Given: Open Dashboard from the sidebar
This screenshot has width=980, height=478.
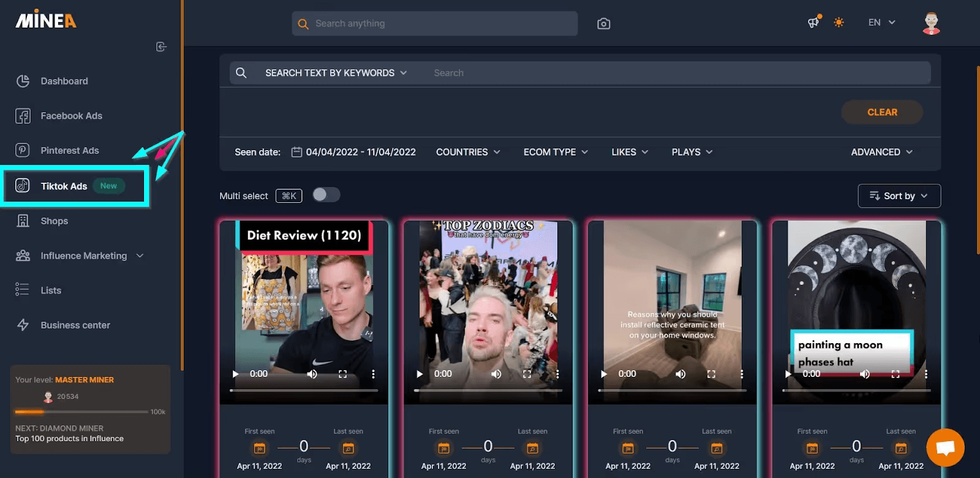Looking at the screenshot, I should [x=64, y=81].
